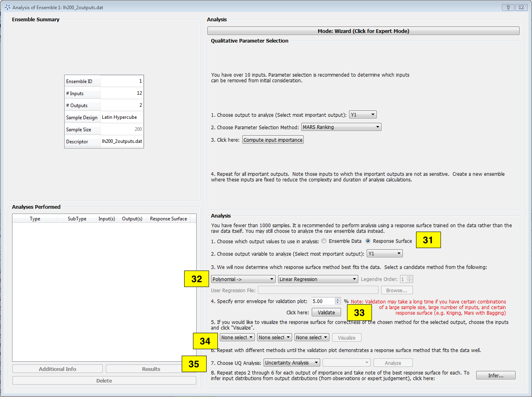
Task: Delete the selected analysis entry
Action: click(x=104, y=380)
